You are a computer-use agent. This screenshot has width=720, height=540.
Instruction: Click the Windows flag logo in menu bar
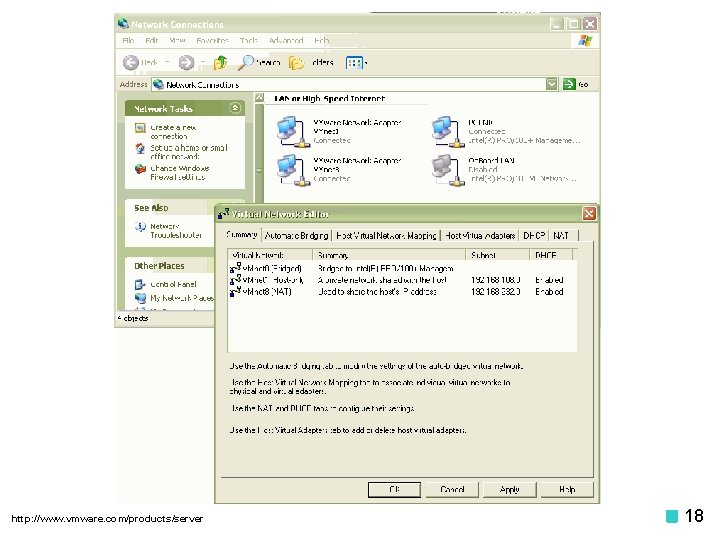[585, 40]
